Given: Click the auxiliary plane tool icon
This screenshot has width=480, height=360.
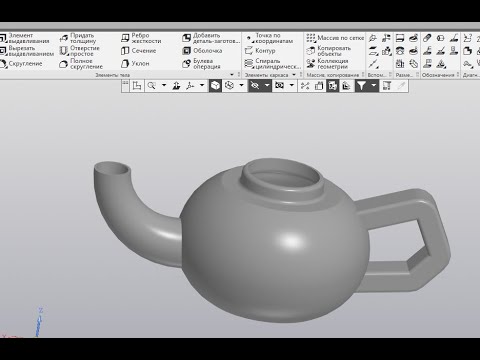Looking at the screenshot, I should point(373,51).
